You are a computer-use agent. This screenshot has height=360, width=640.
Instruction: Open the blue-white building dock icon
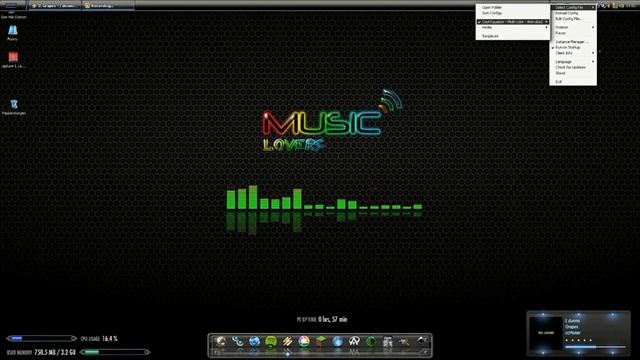387,341
